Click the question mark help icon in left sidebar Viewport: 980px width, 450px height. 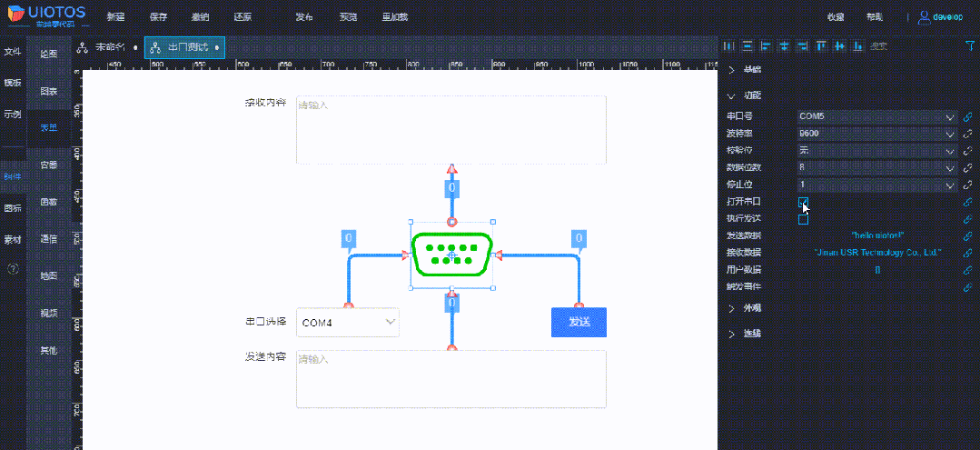(13, 269)
